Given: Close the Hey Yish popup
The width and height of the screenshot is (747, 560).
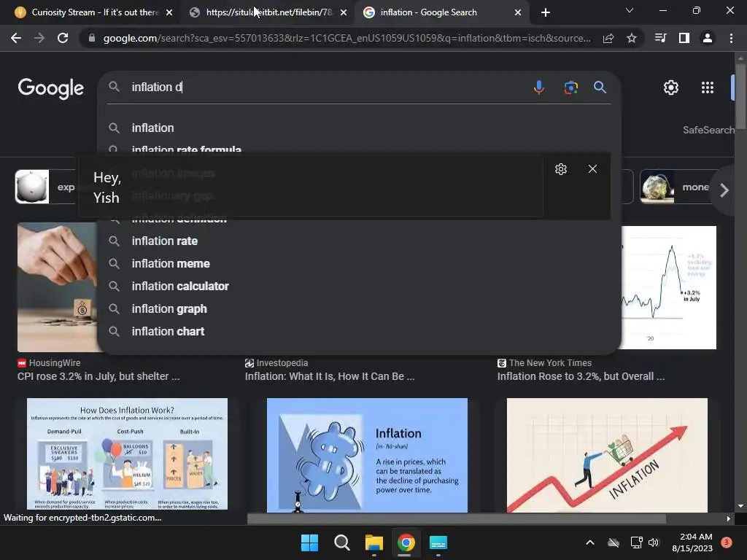Looking at the screenshot, I should point(592,169).
